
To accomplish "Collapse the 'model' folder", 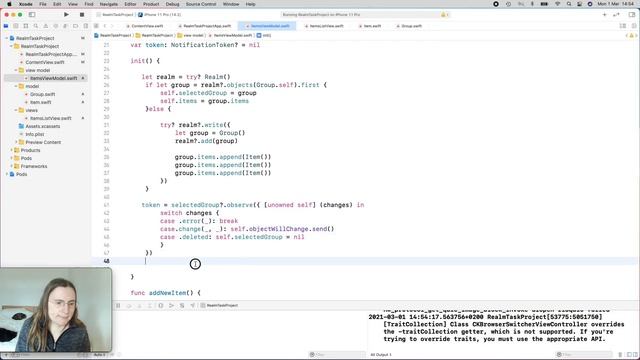I will (16, 86).
